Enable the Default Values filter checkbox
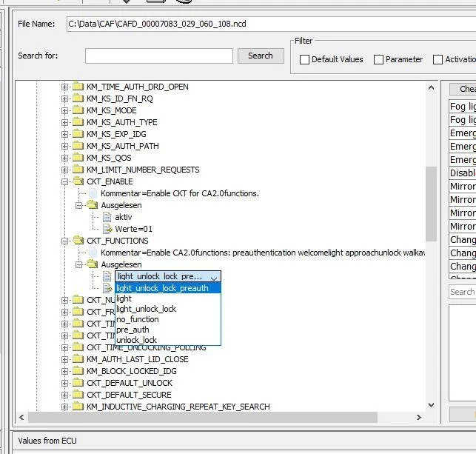The height and width of the screenshot is (454, 476). pyautogui.click(x=304, y=59)
